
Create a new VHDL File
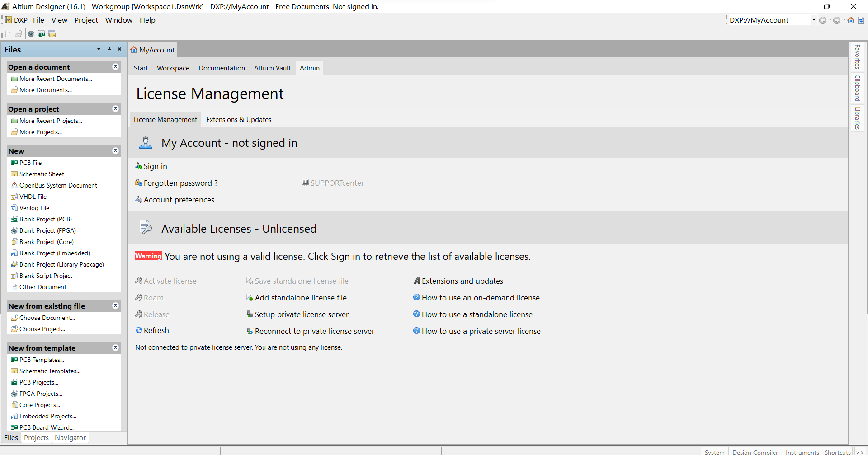click(x=29, y=197)
